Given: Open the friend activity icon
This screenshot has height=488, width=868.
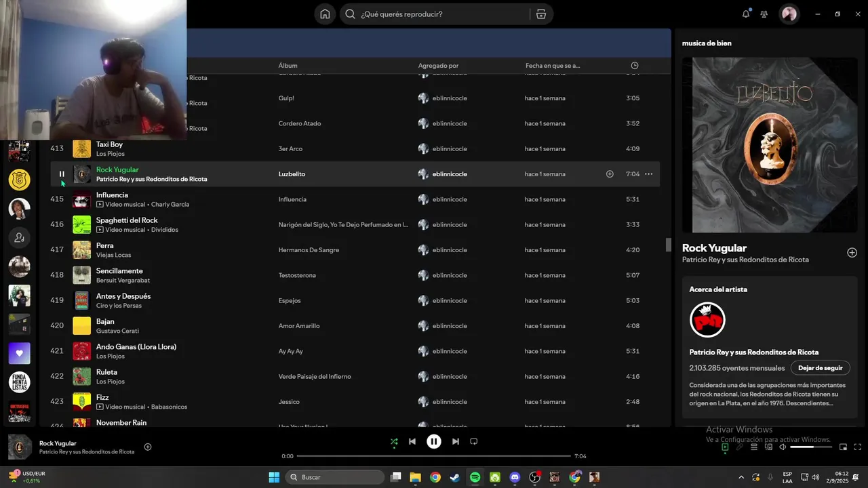Looking at the screenshot, I should point(764,14).
